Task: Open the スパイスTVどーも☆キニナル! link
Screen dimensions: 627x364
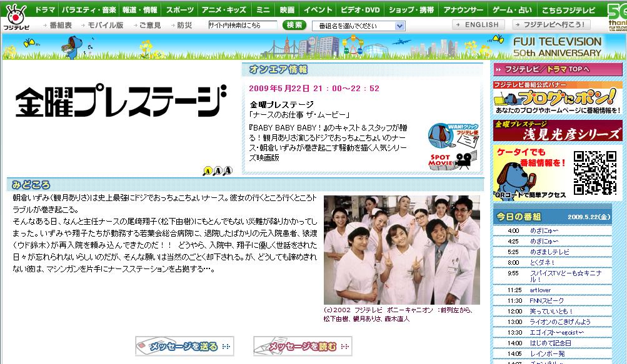Action: (565, 276)
